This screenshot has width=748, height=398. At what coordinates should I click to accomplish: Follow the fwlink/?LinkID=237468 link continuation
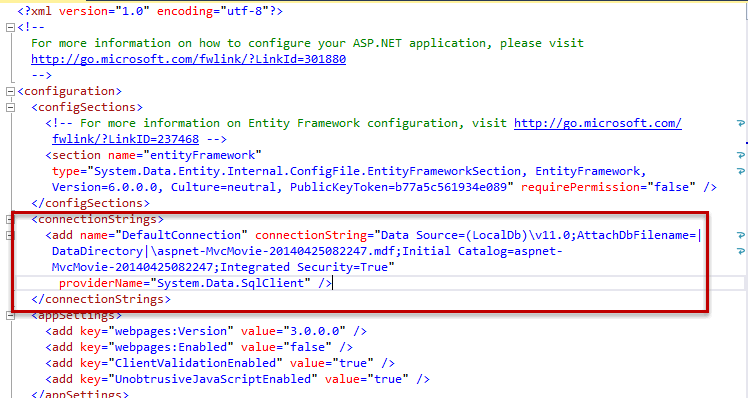[125, 139]
